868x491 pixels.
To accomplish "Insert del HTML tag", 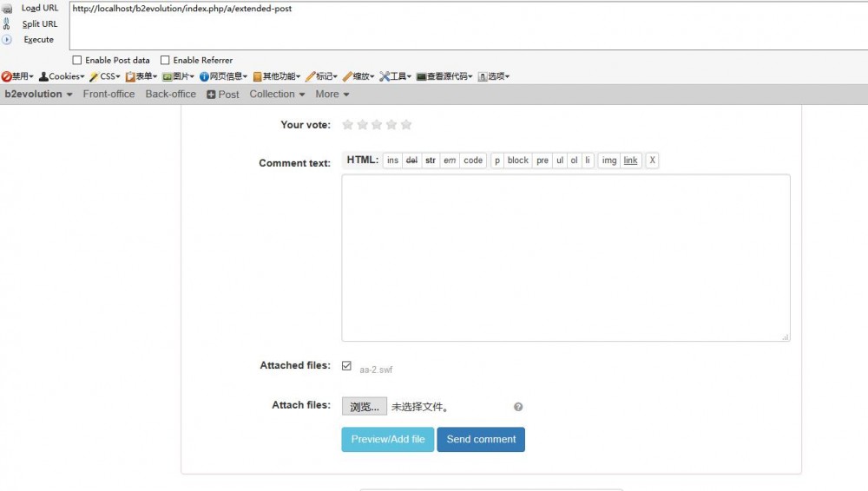I will [x=411, y=160].
